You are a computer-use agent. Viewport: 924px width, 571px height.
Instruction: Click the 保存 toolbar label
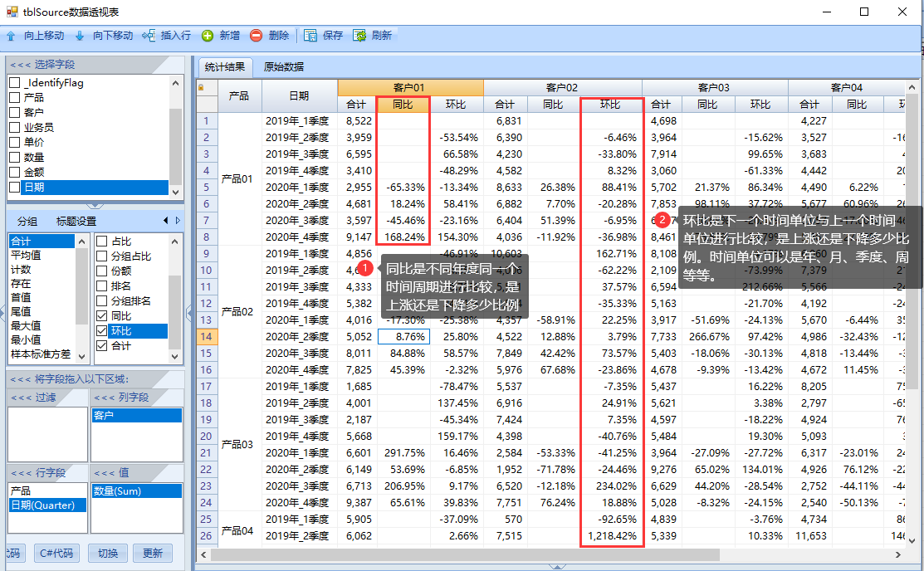[x=333, y=36]
